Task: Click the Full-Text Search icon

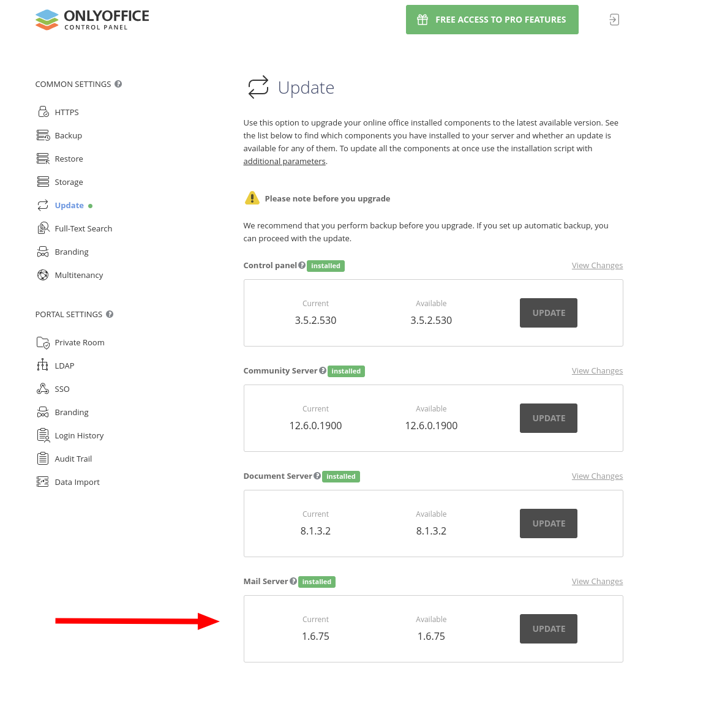Action: coord(43,228)
